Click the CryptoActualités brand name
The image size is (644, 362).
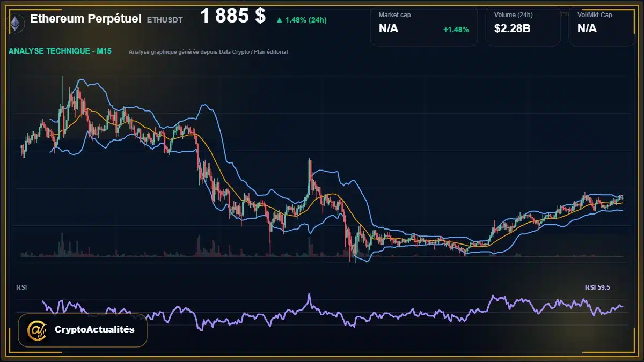(x=94, y=329)
